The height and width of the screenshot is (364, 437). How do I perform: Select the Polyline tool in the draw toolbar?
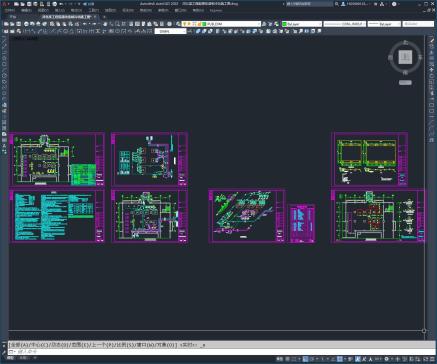click(5, 51)
